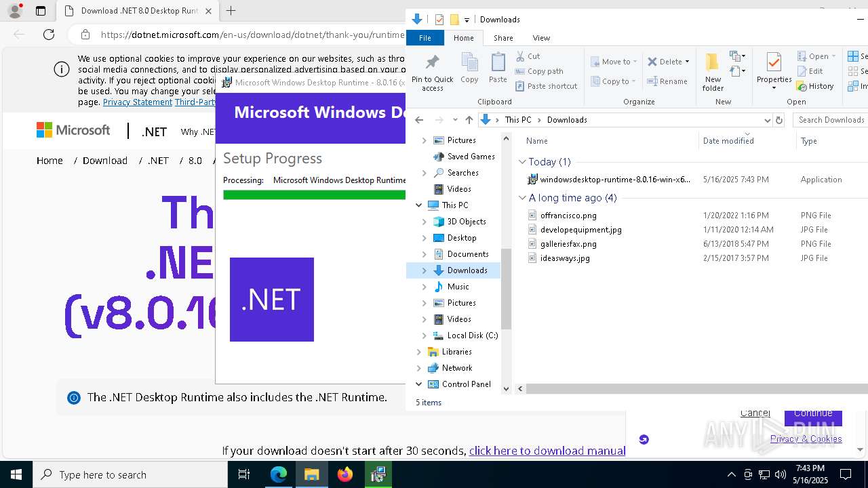Image resolution: width=868 pixels, height=488 pixels.
Task: Expand the 3D Objects tree node
Action: point(425,222)
